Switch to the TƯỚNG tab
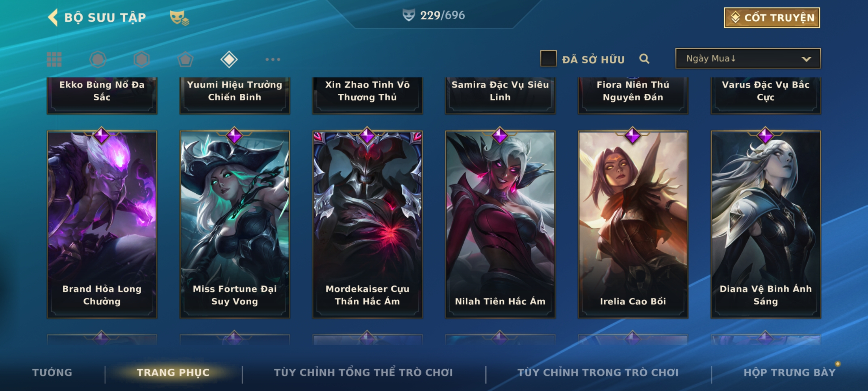 [52, 372]
